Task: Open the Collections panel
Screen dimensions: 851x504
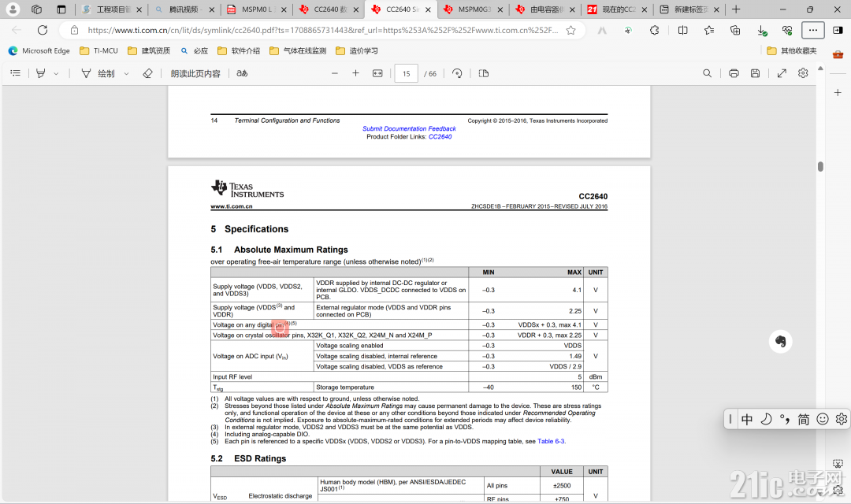Action: click(x=735, y=31)
